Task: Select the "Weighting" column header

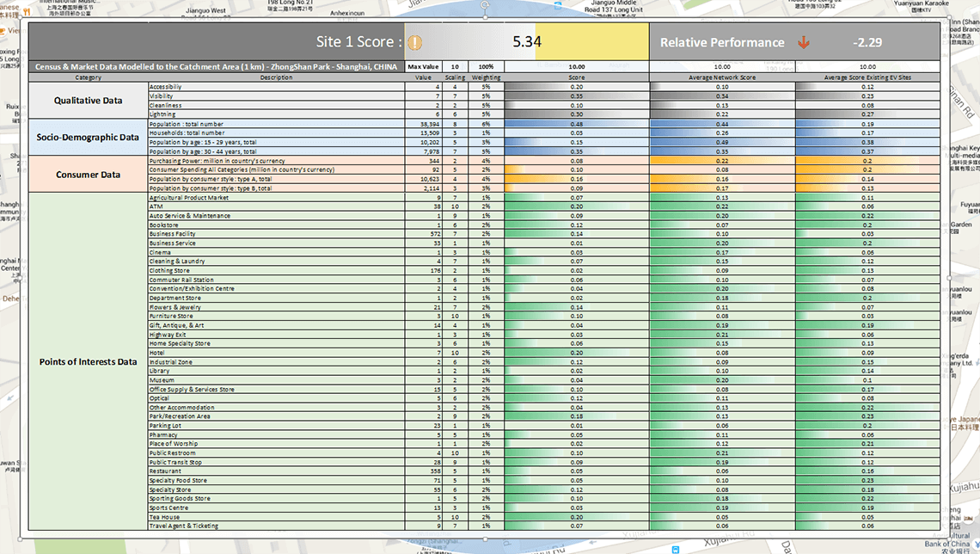Action: point(487,77)
